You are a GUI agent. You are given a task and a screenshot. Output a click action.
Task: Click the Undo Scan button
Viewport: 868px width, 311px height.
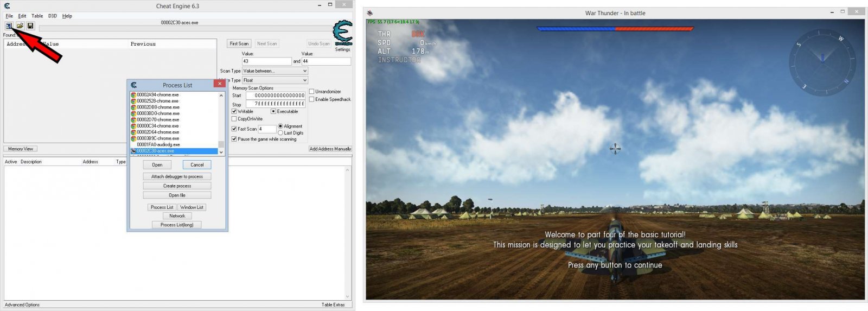tap(318, 43)
